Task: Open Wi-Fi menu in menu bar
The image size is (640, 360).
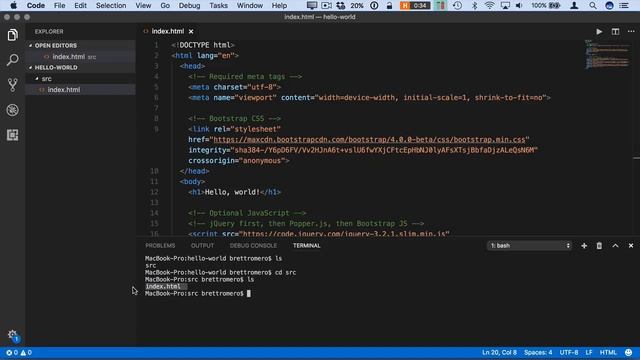Action: 489,6
